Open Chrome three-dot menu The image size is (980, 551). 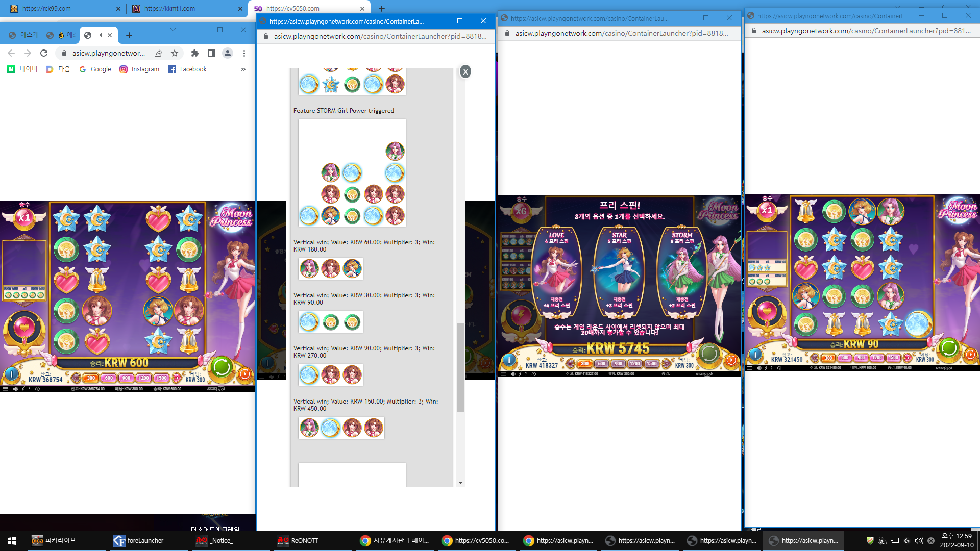click(x=244, y=53)
